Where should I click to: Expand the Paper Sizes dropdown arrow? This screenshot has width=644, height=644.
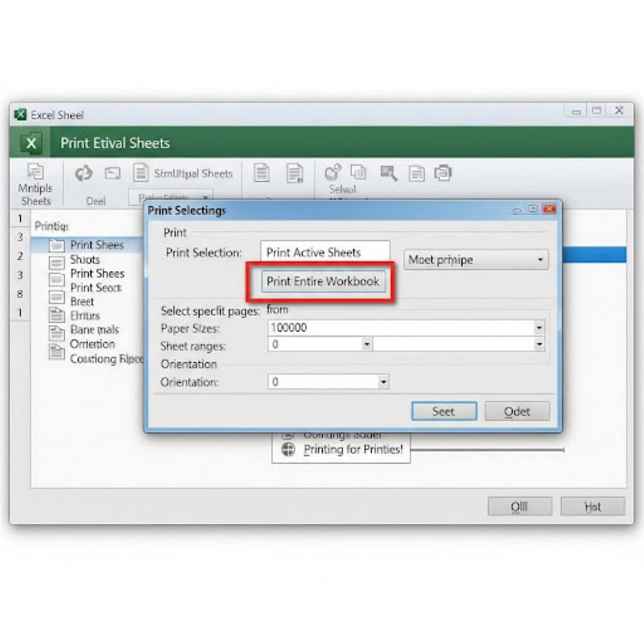pyautogui.click(x=539, y=328)
